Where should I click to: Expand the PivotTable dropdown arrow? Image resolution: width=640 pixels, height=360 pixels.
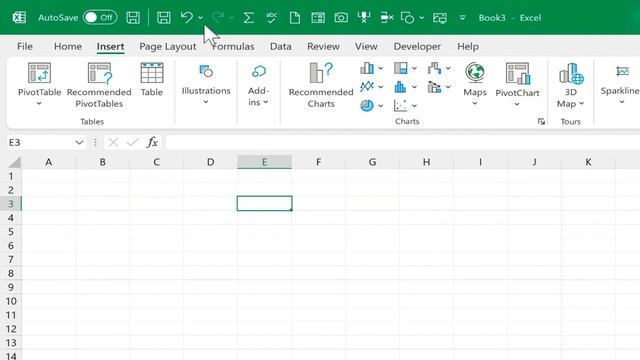39,104
